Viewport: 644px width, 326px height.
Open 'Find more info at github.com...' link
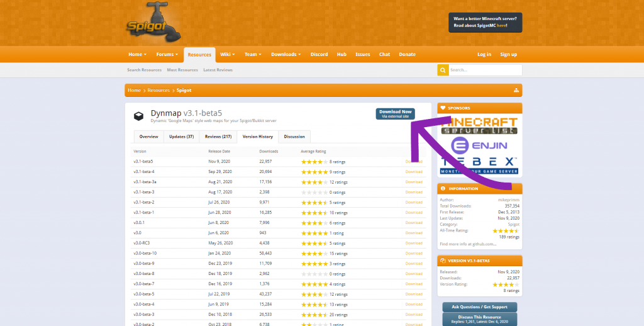point(468,244)
